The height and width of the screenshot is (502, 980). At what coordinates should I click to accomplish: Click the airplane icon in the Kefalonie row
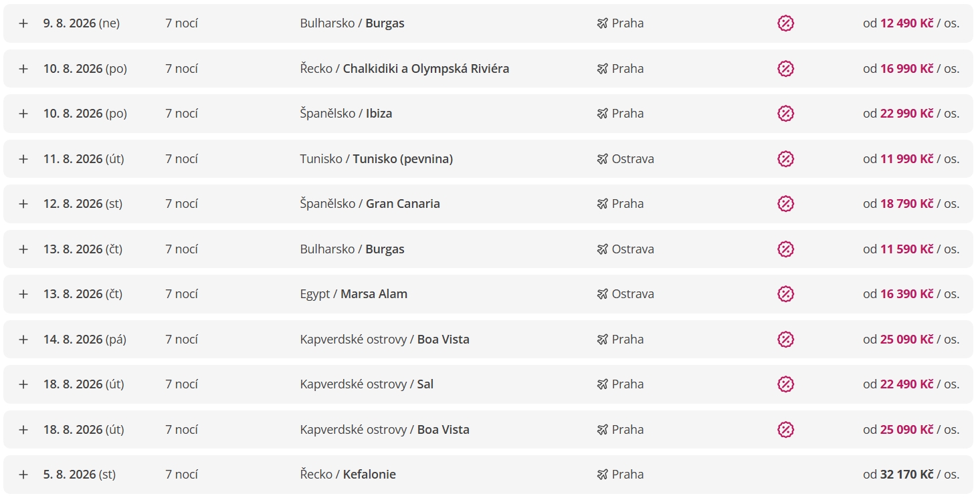click(602, 475)
